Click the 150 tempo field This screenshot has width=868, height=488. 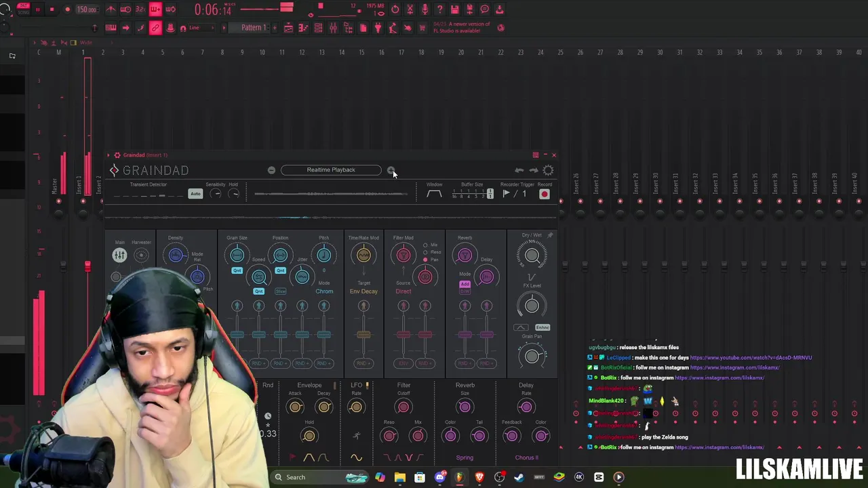[87, 9]
